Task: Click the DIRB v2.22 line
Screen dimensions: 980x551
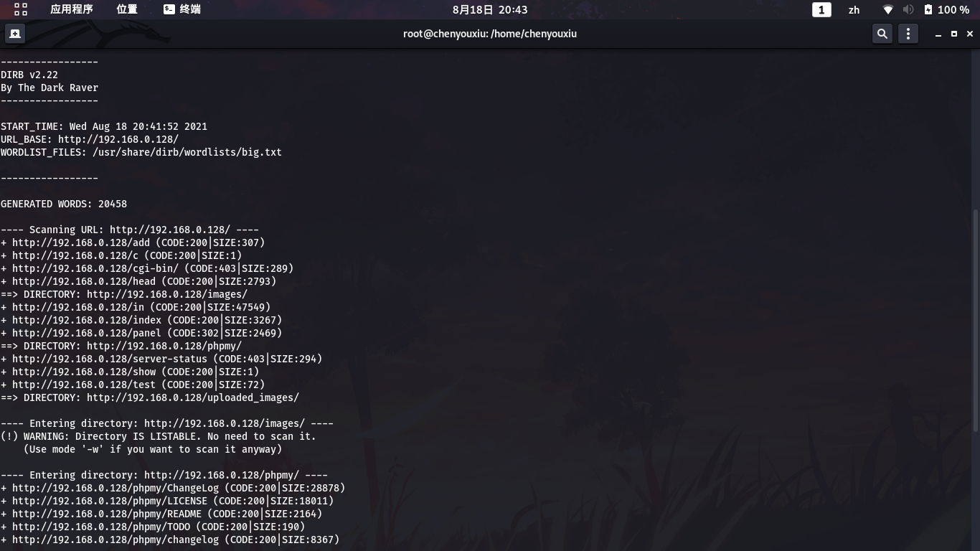Action: tap(29, 75)
